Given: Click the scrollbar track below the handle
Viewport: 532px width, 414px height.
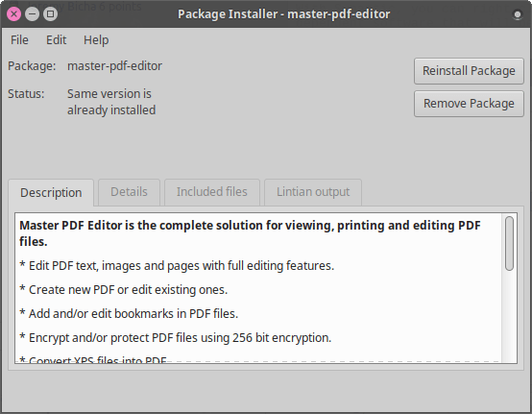Looking at the screenshot, I should pyautogui.click(x=509, y=316).
